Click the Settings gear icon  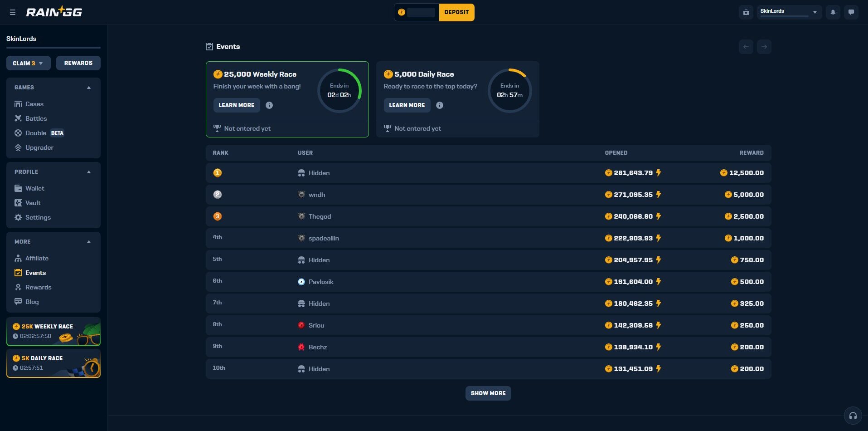[18, 217]
